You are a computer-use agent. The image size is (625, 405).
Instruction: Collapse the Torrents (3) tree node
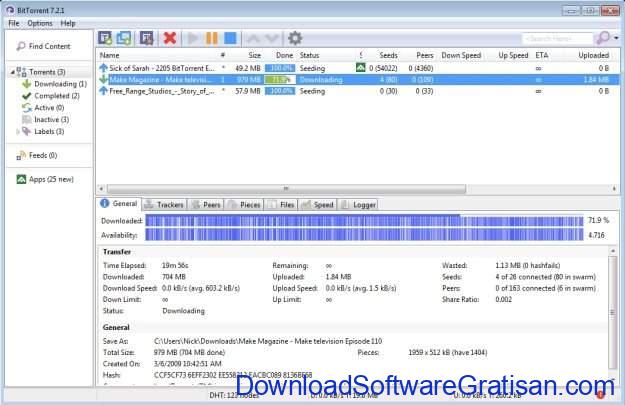tap(12, 72)
